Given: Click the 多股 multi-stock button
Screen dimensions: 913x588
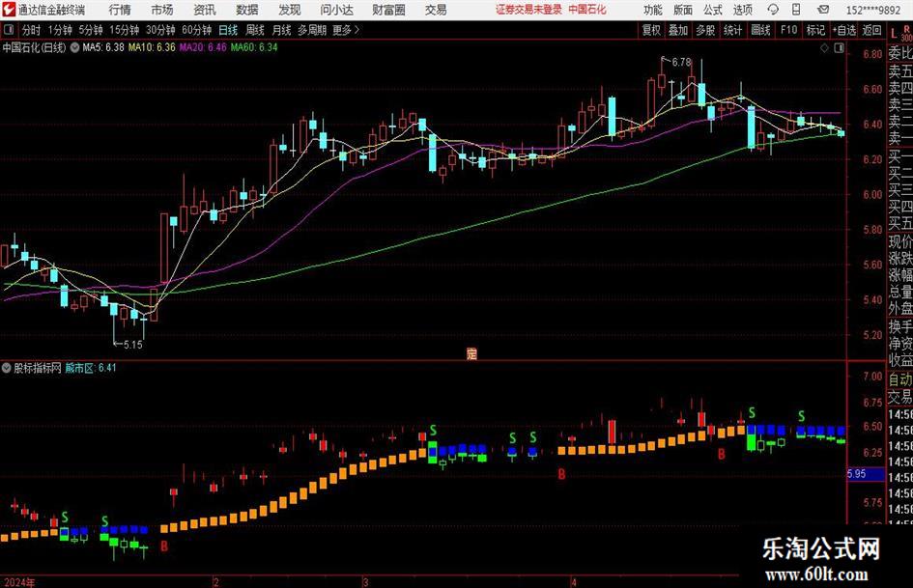Looking at the screenshot, I should [x=705, y=30].
